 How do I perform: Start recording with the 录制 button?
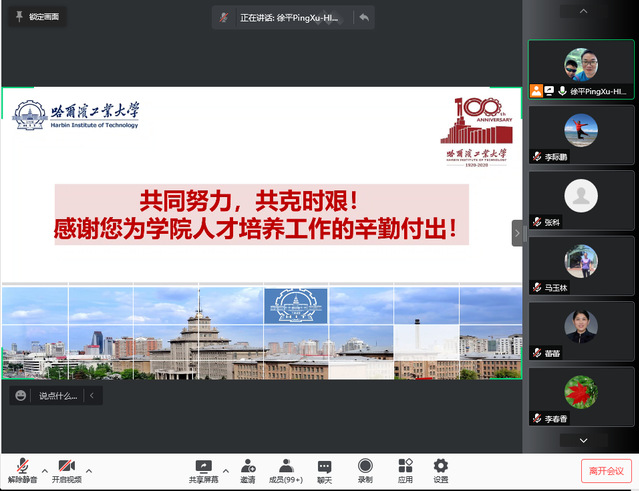[365, 468]
